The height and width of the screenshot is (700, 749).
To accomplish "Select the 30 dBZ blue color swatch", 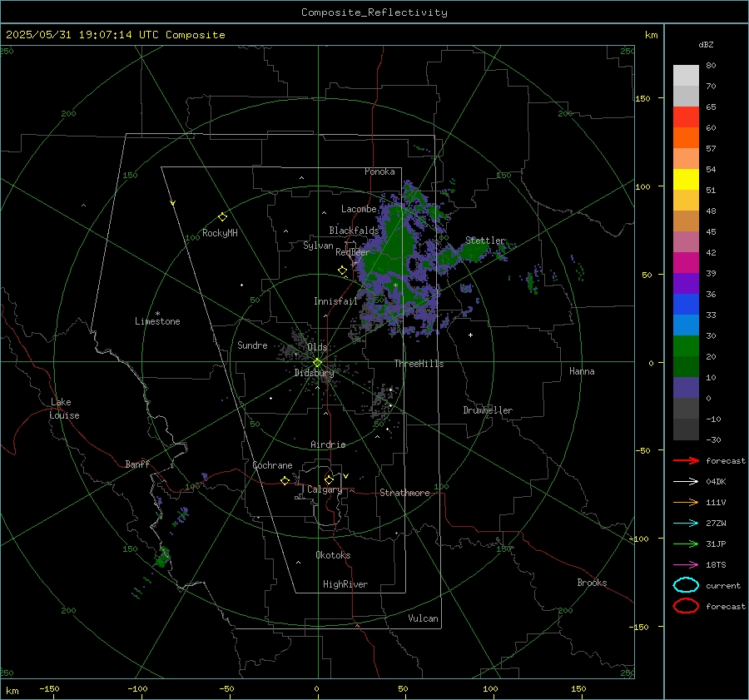I will coord(686,325).
